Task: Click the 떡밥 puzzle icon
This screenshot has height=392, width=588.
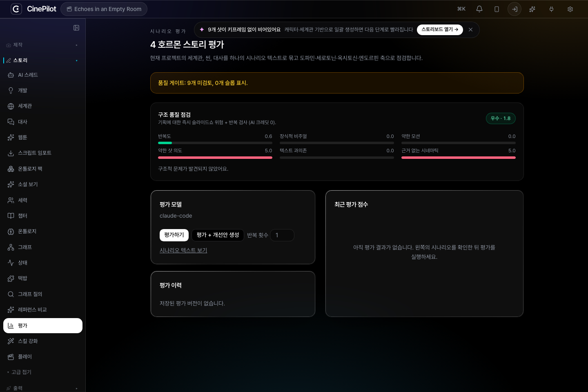Action: click(x=11, y=278)
